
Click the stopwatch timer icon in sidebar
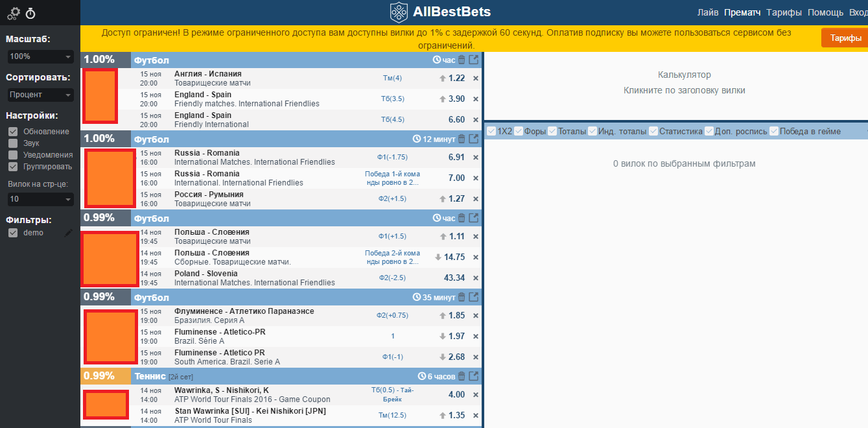(30, 13)
